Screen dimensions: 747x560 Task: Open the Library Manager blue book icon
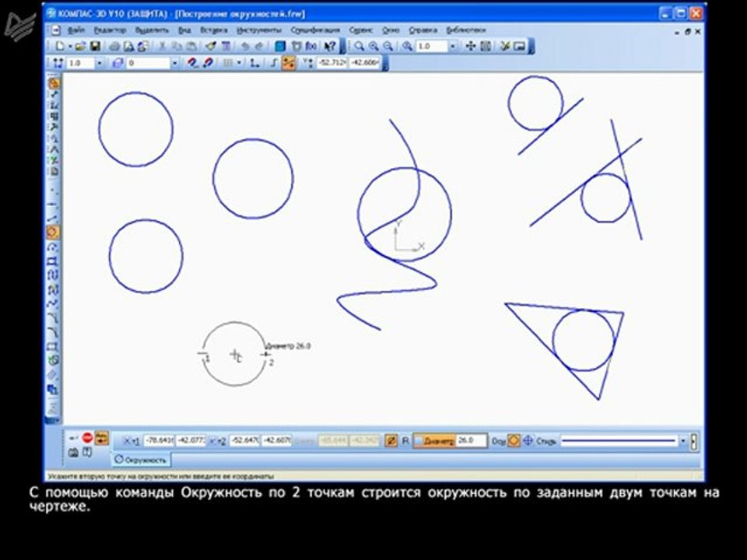pyautogui.click(x=281, y=46)
